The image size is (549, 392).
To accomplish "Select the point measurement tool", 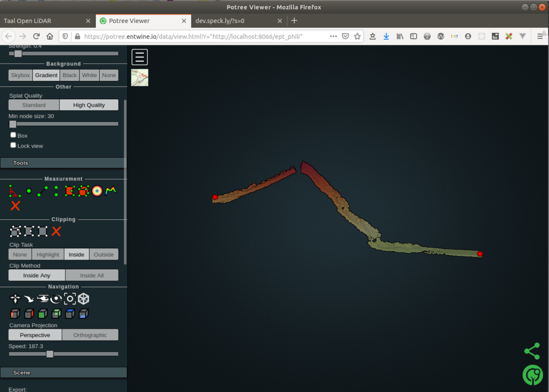I will [29, 191].
